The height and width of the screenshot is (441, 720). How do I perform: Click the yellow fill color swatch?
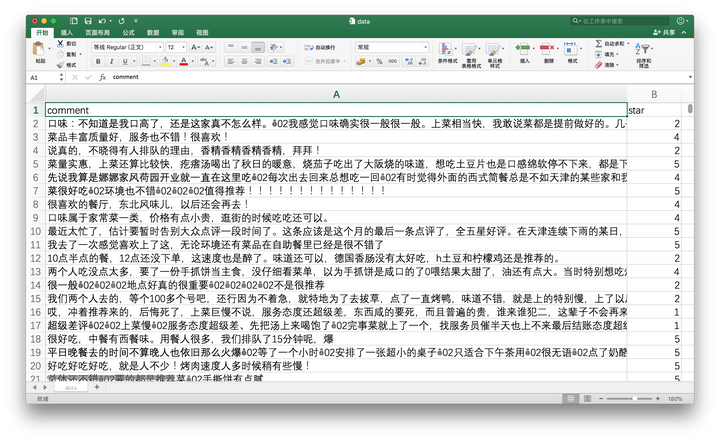(165, 61)
